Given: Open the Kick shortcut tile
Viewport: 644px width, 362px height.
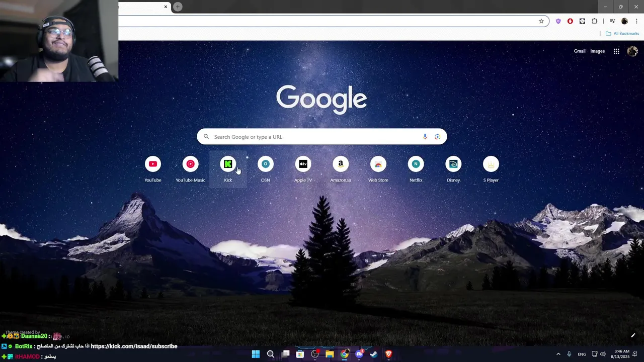Looking at the screenshot, I should [228, 169].
